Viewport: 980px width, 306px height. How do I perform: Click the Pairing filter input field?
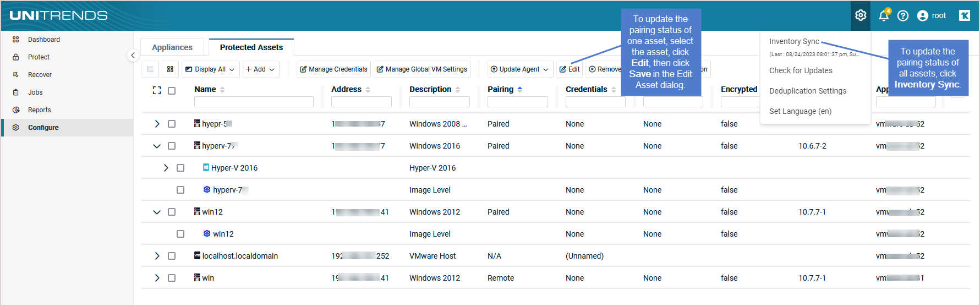click(x=518, y=102)
